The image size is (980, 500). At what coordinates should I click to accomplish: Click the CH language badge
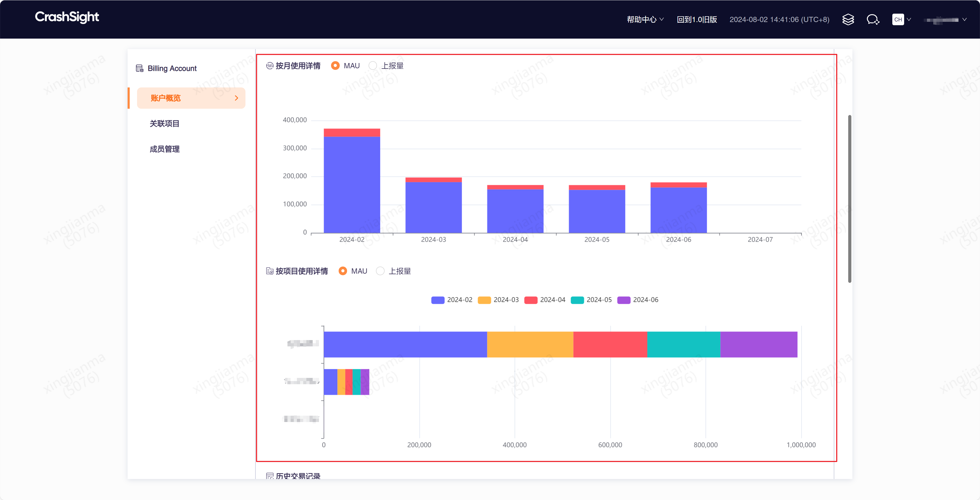[x=898, y=19]
